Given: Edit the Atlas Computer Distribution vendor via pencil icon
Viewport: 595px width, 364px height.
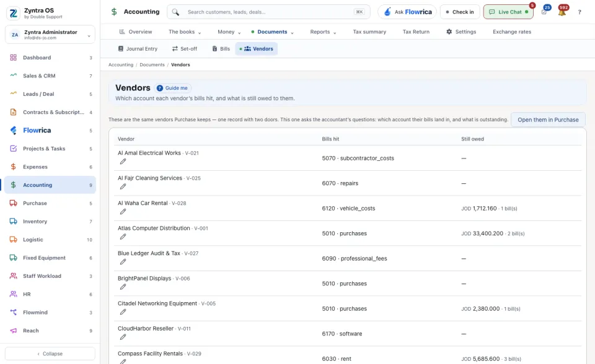Looking at the screenshot, I should (x=123, y=236).
